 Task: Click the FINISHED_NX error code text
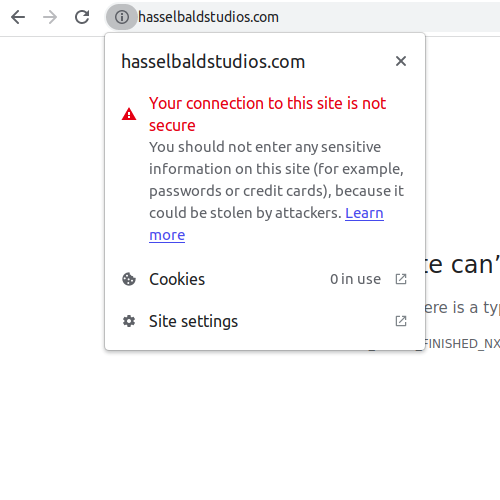coord(461,344)
